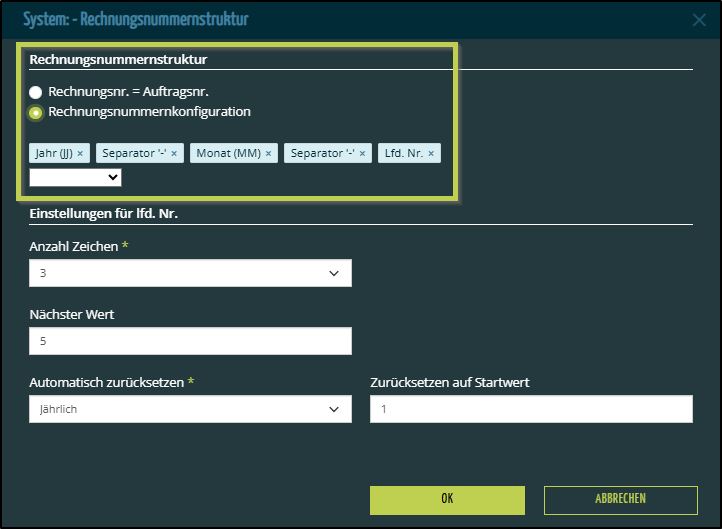Screen dimensions: 722x529
Task: Select 'Rechnungsnummernkonfiguration' radio option
Action: pos(36,113)
